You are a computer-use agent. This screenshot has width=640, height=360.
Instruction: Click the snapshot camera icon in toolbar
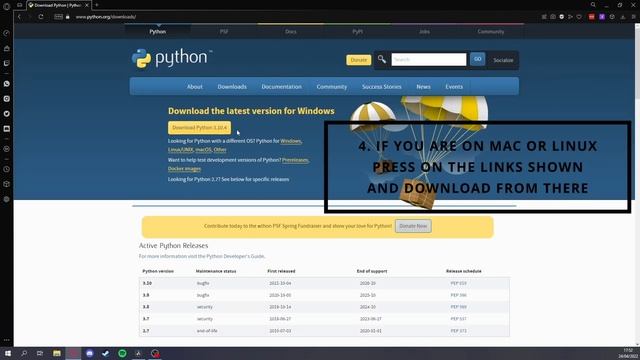(x=553, y=17)
